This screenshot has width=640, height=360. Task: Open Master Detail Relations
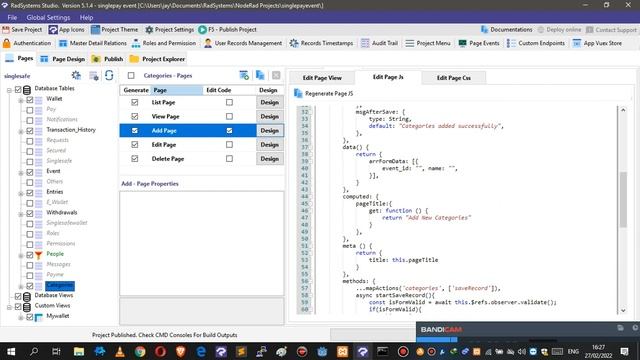pos(93,43)
